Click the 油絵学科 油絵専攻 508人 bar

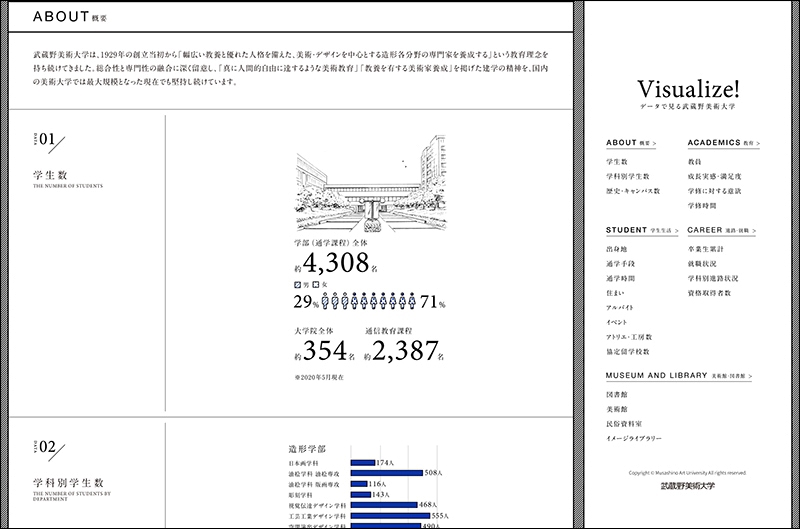[387, 473]
